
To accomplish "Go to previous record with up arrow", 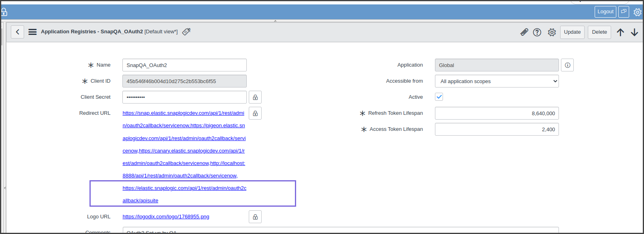I will point(620,32).
